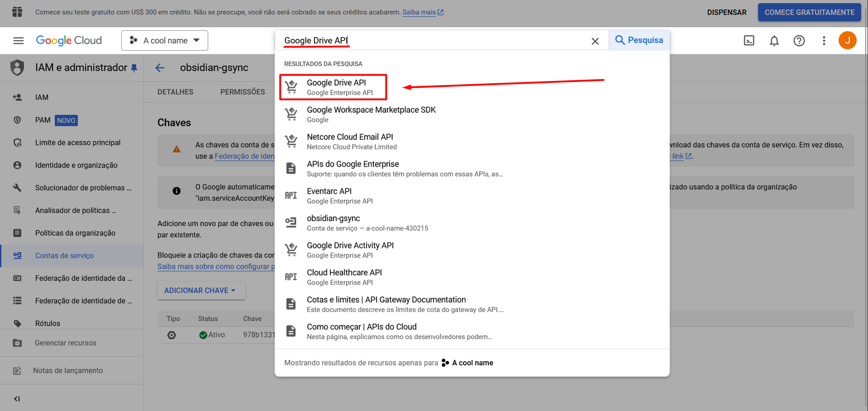Toggle the pin next to IAM e administrador
This screenshot has width=868, height=411.
coord(134,68)
